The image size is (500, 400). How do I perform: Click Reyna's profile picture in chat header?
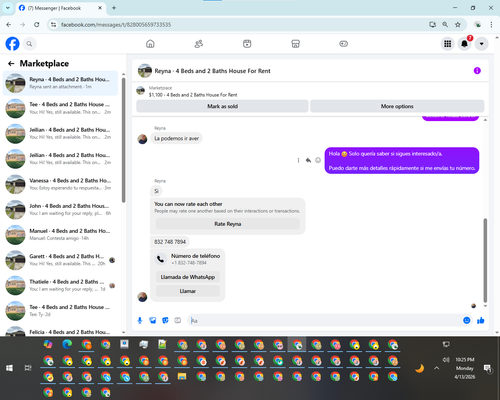pos(145,71)
